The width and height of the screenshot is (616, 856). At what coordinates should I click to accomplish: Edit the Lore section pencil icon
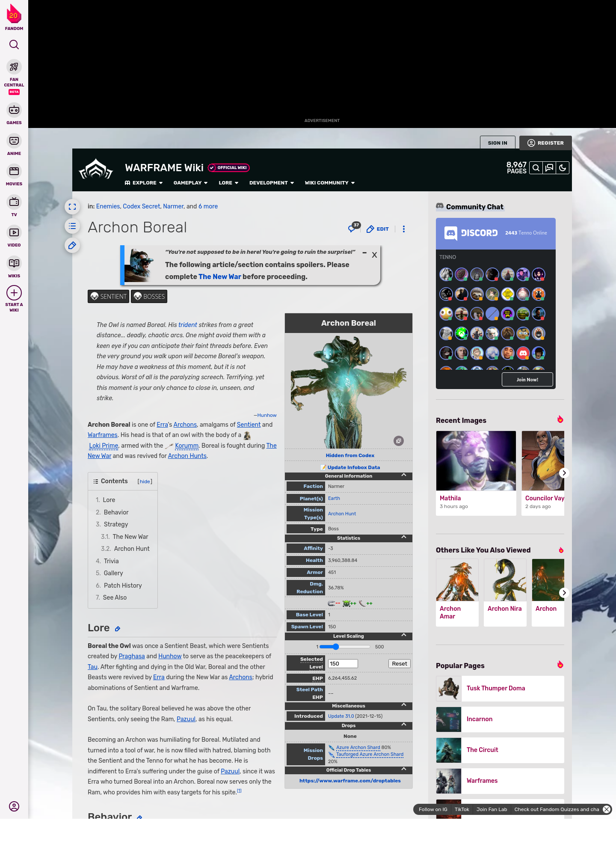(x=118, y=629)
